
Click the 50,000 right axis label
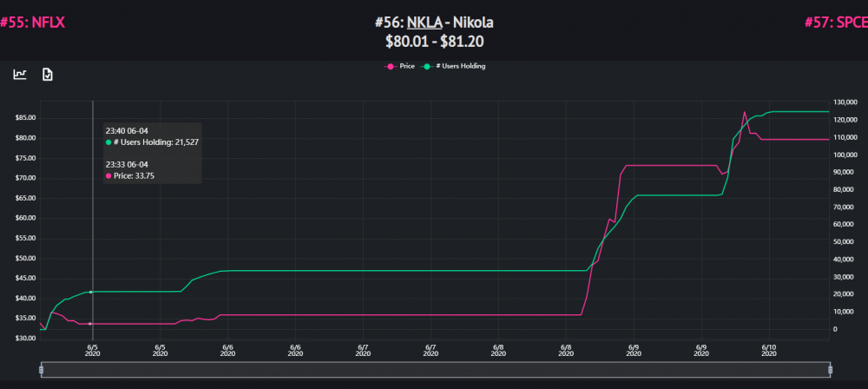tap(843, 242)
